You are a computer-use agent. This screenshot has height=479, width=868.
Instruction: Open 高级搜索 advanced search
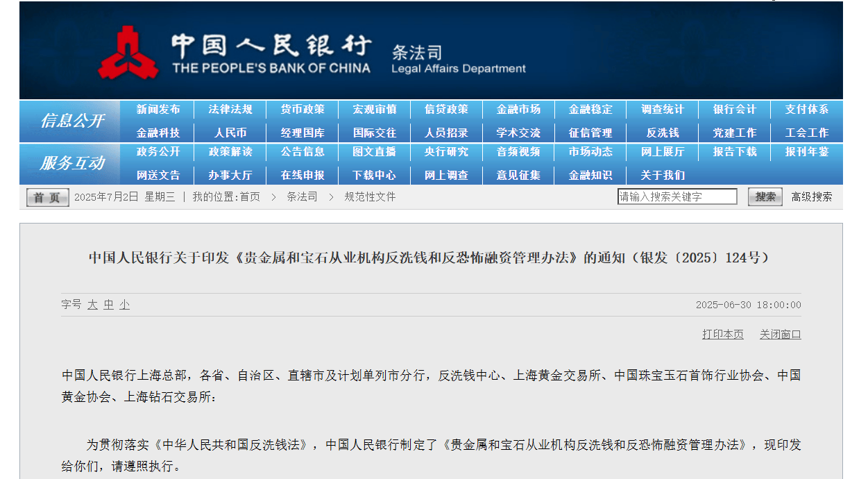point(812,197)
